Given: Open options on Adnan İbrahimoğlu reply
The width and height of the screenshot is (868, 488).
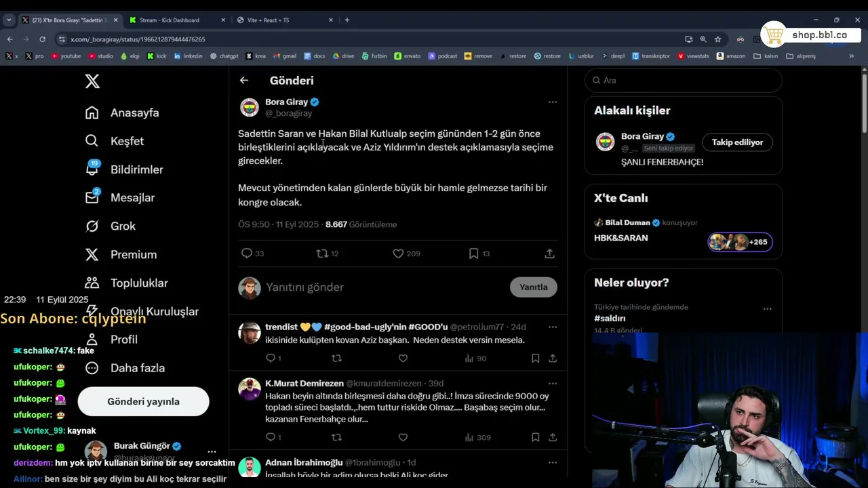Looking at the screenshot, I should (553, 463).
